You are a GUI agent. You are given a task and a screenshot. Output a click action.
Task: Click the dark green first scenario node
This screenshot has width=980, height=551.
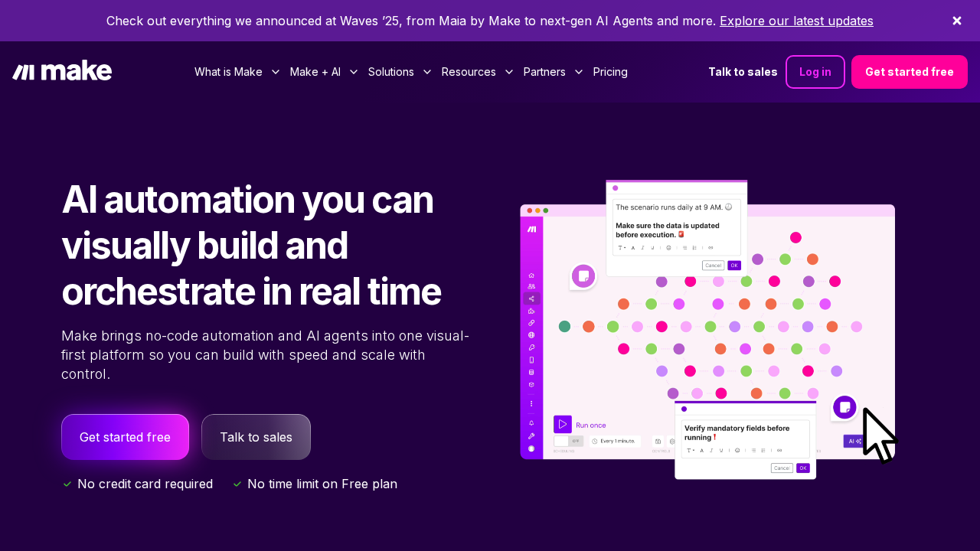564,327
